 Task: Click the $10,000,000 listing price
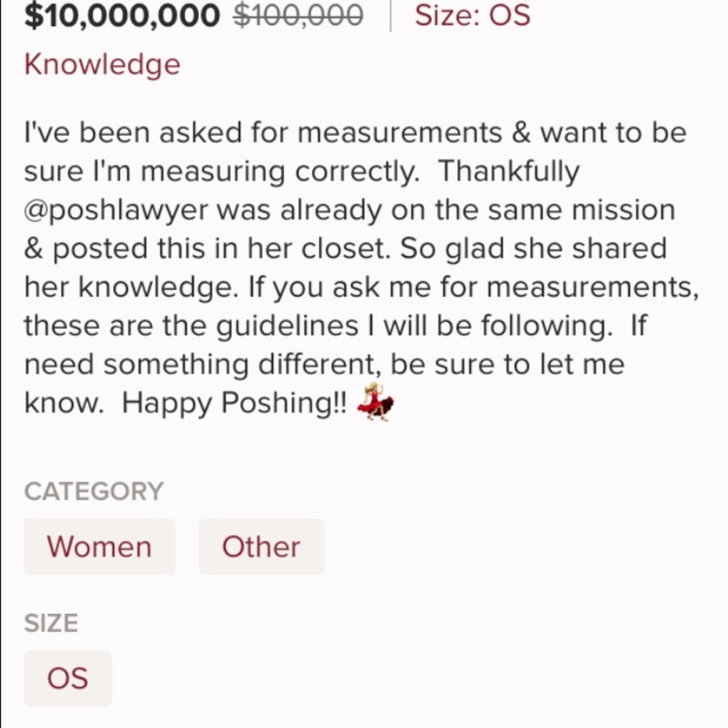click(x=122, y=15)
